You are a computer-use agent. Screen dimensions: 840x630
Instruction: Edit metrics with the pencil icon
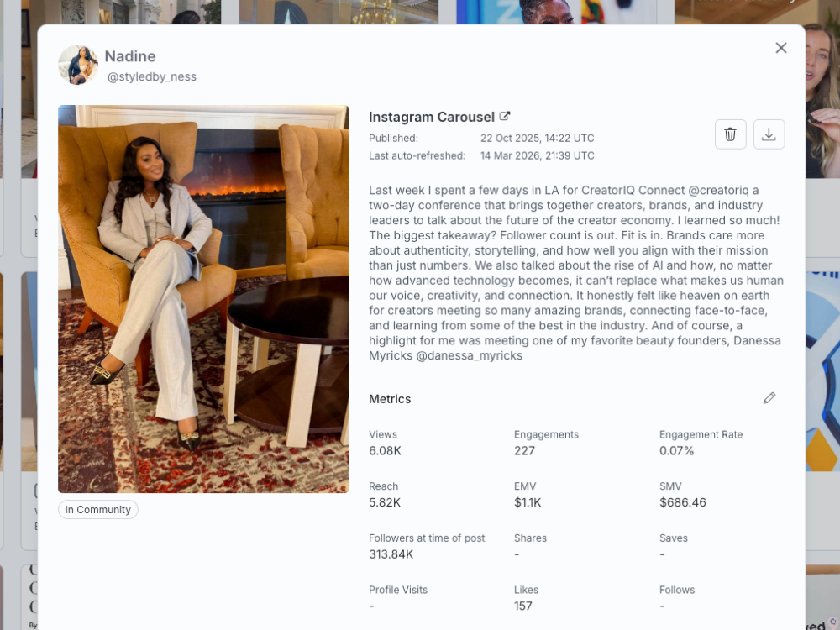769,398
